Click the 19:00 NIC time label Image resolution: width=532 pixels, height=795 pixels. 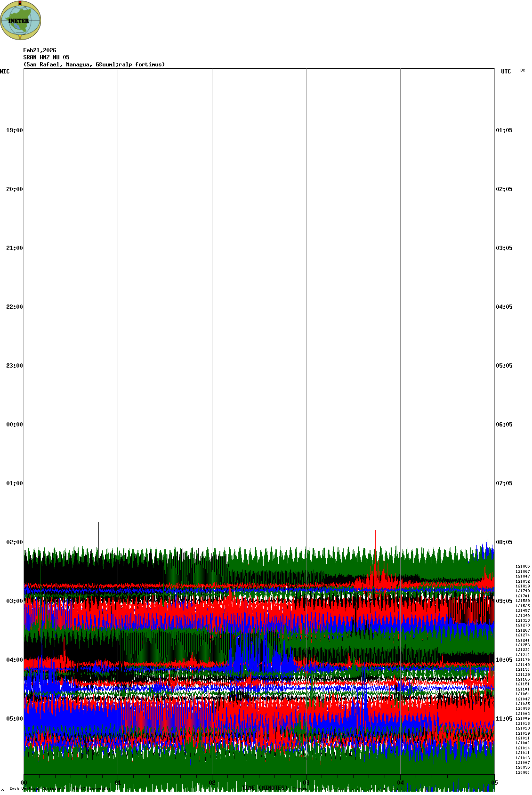(14, 130)
